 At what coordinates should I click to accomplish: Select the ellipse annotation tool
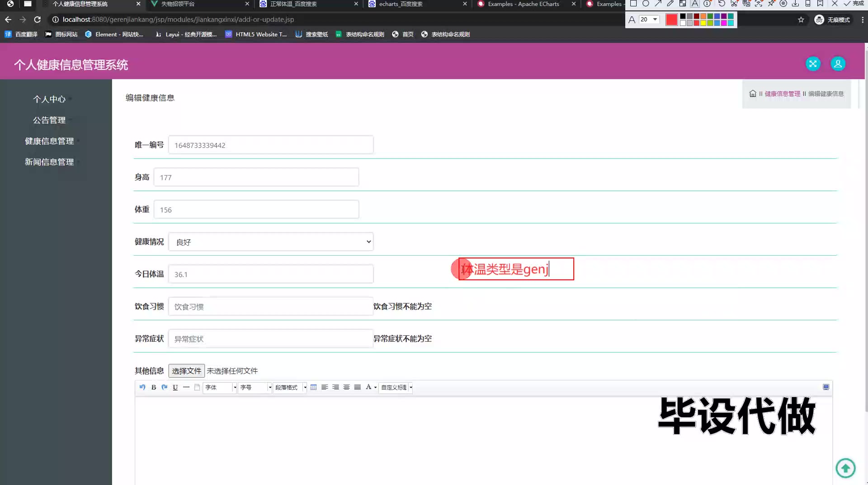[x=646, y=4]
